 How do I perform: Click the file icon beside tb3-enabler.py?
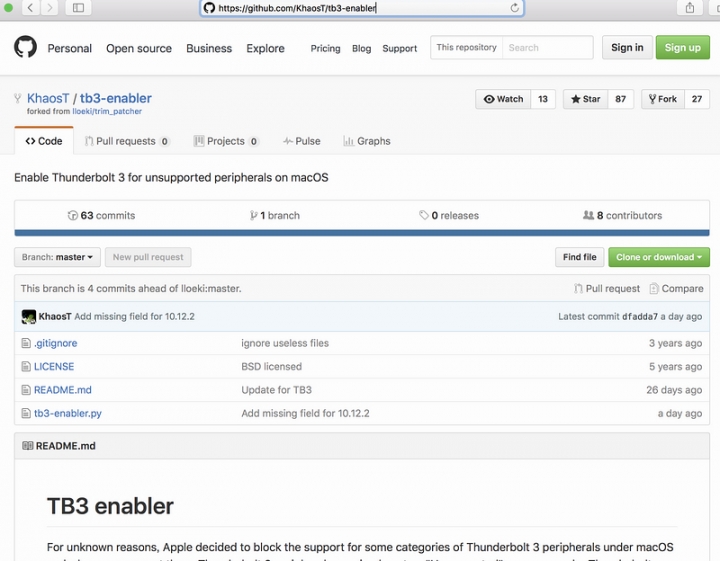coord(26,413)
